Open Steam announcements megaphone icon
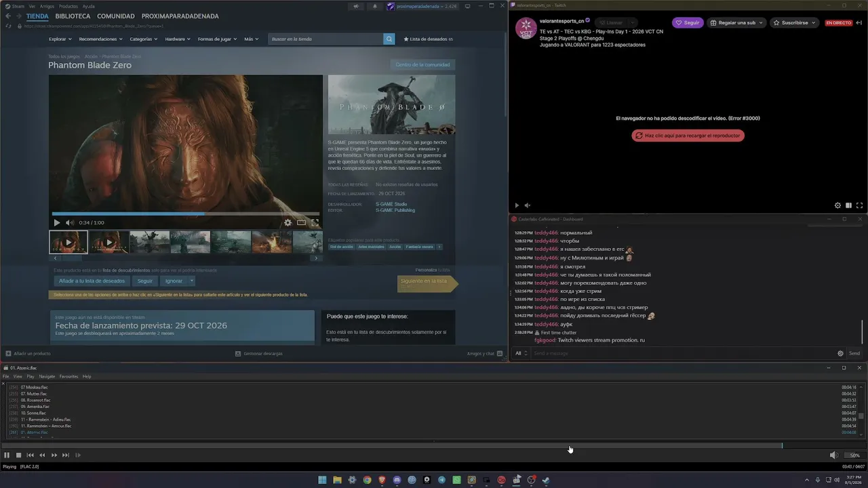868x488 pixels. [x=356, y=6]
